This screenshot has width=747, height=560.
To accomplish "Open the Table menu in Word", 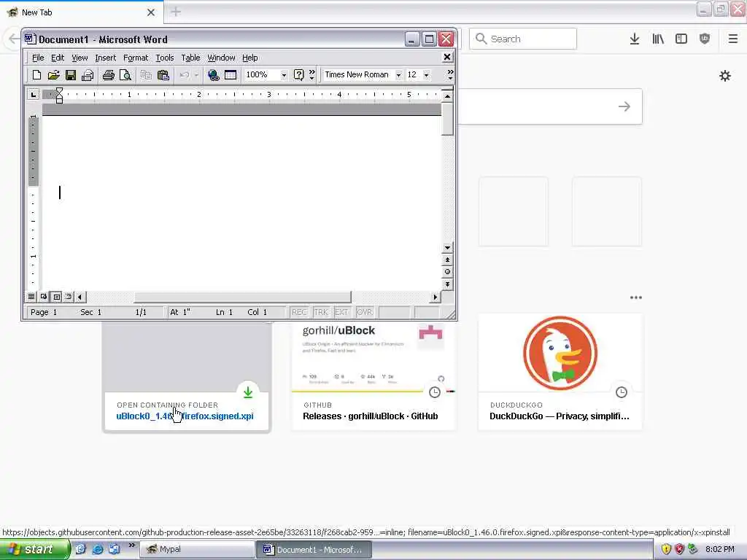I will coord(190,58).
